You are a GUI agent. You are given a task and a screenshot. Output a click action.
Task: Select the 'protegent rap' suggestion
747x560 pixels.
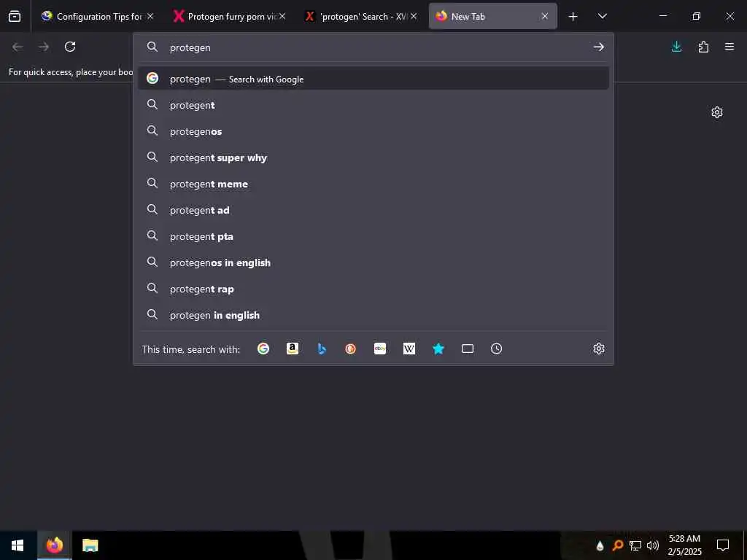[x=373, y=289]
